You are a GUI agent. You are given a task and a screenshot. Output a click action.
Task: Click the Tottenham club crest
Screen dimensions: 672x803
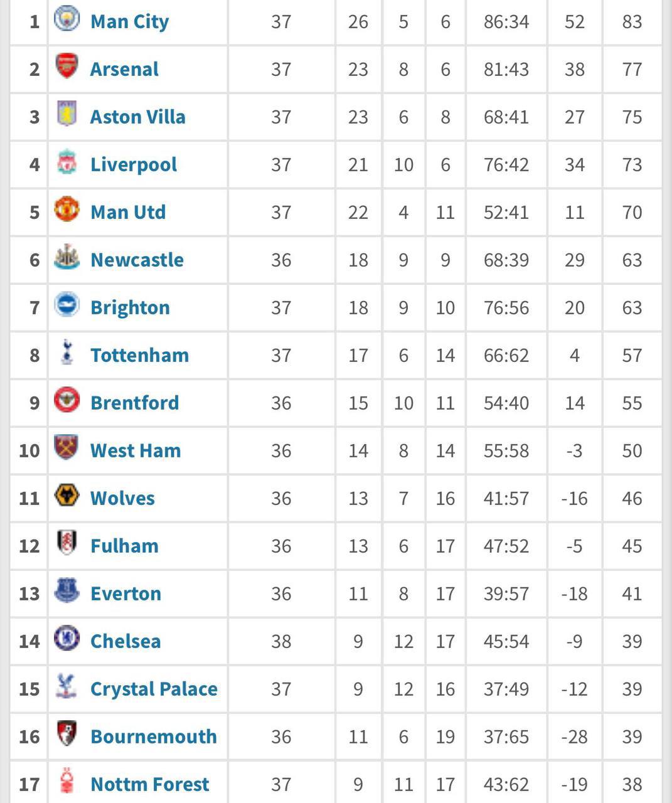(67, 352)
